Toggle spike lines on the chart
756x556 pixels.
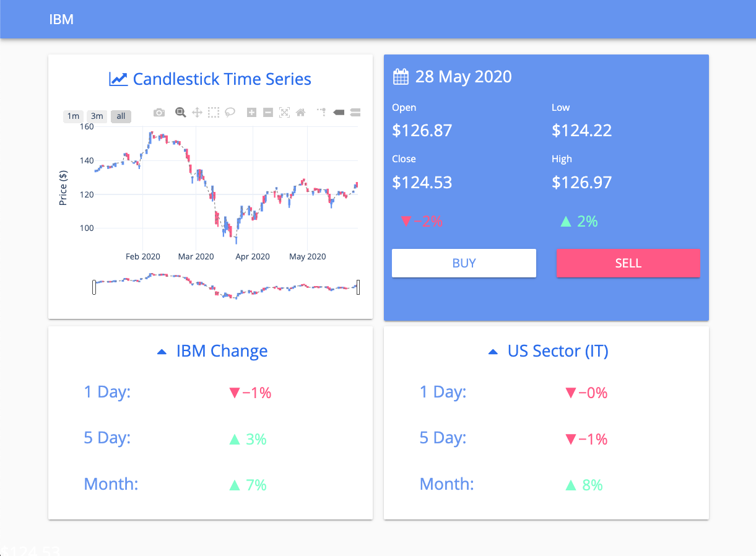[321, 112]
